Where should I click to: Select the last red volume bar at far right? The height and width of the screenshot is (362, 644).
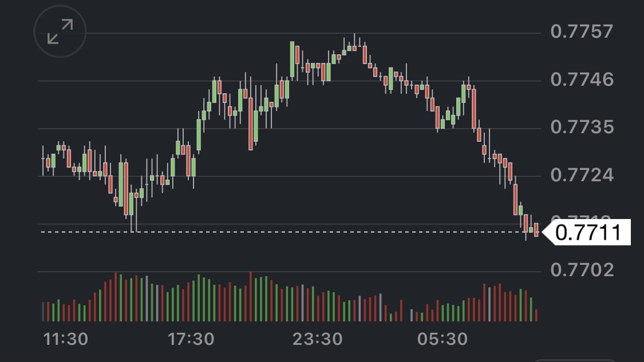coord(536,315)
